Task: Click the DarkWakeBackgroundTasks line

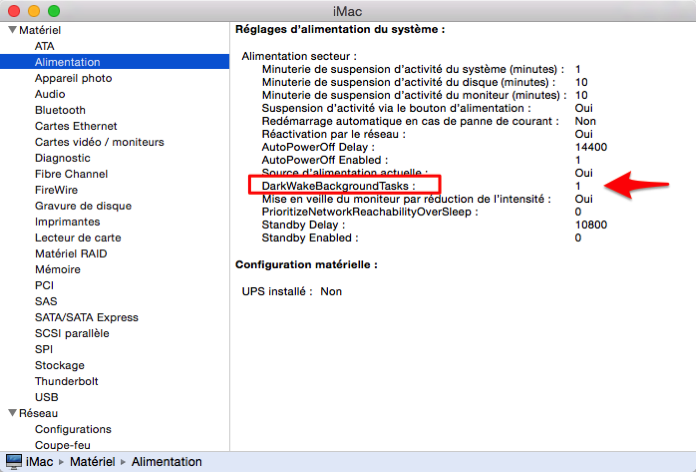Action: [x=337, y=186]
